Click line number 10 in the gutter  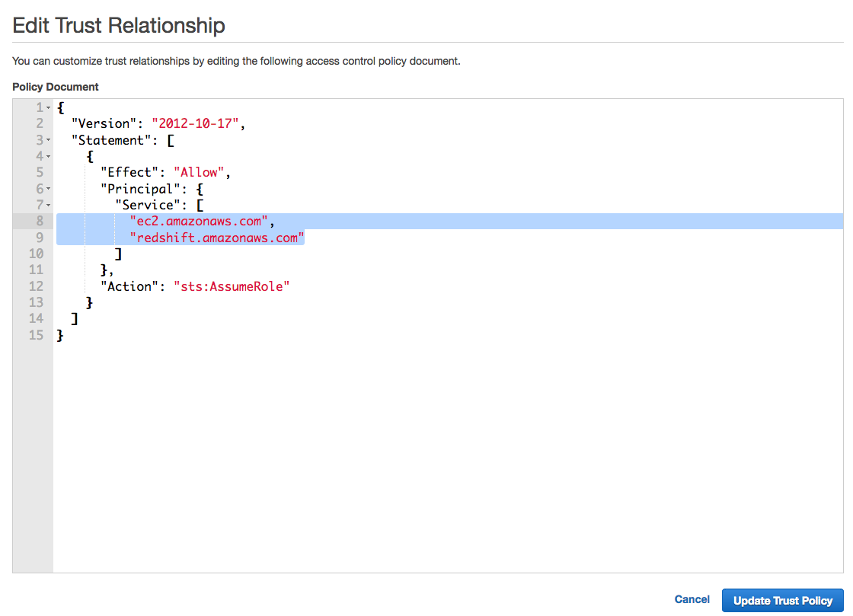click(x=36, y=254)
